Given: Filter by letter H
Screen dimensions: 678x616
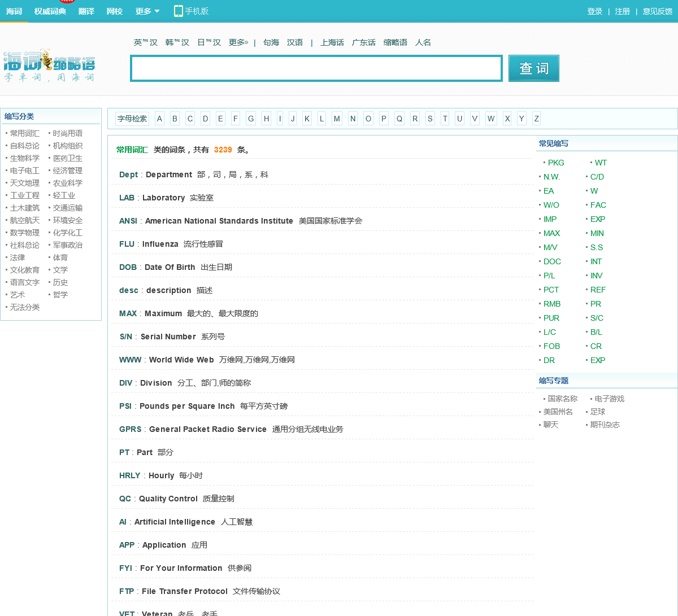Looking at the screenshot, I should [x=267, y=119].
